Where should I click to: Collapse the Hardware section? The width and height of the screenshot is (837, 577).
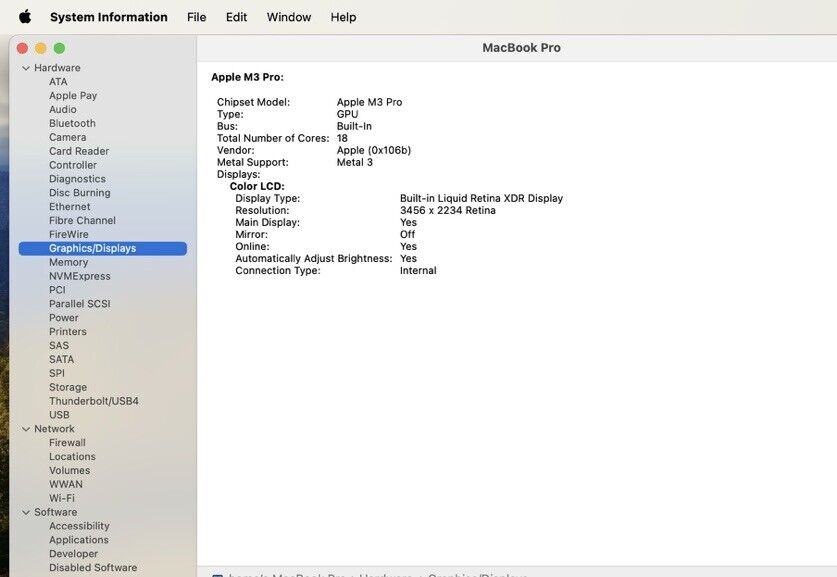tap(26, 68)
